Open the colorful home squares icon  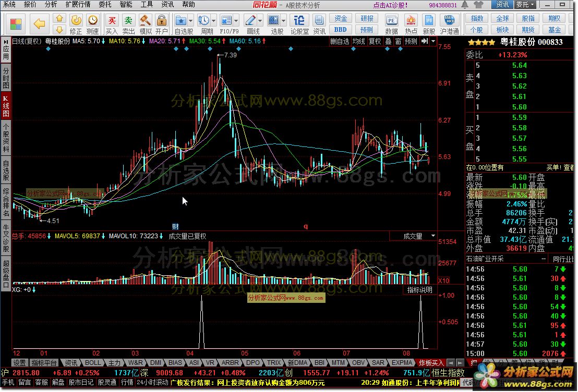[16, 24]
